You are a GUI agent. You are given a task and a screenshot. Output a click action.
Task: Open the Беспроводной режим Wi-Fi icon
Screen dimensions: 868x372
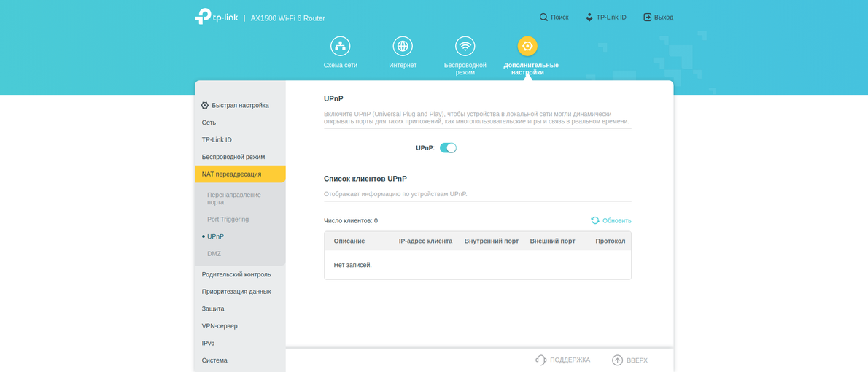[465, 47]
